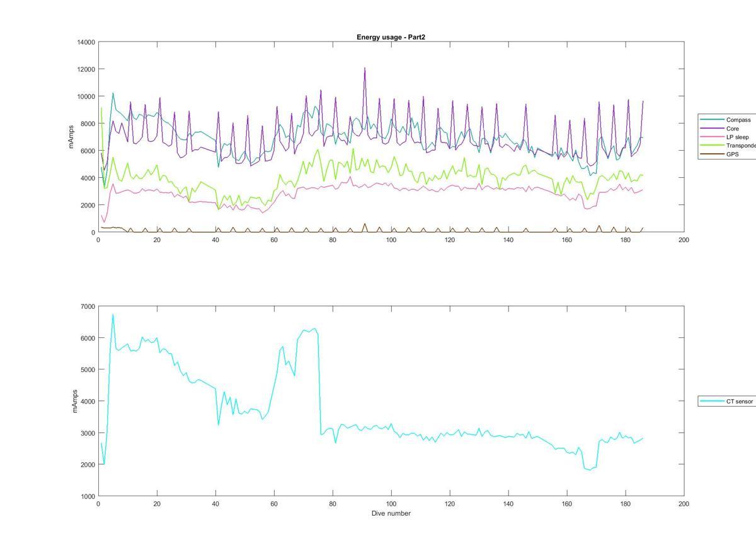Click the 2000 tick on lower plot y-axis
The height and width of the screenshot is (558, 756).
pyautogui.click(x=88, y=465)
